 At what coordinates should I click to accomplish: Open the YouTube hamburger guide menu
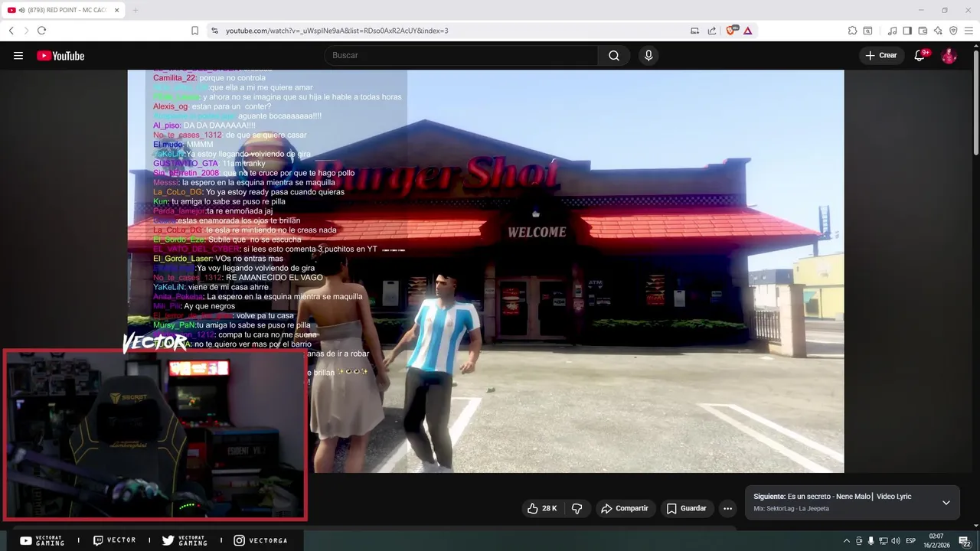(x=18, y=56)
